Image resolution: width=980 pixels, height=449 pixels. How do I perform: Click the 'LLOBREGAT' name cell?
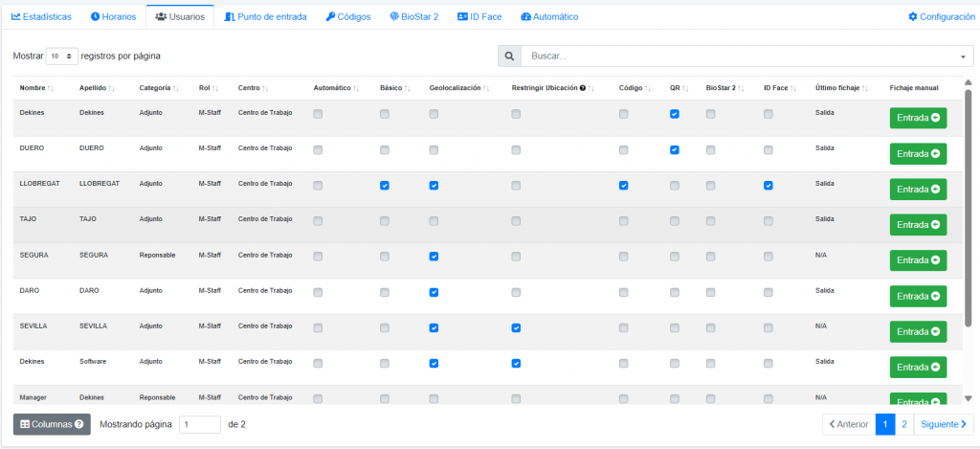pyautogui.click(x=39, y=183)
